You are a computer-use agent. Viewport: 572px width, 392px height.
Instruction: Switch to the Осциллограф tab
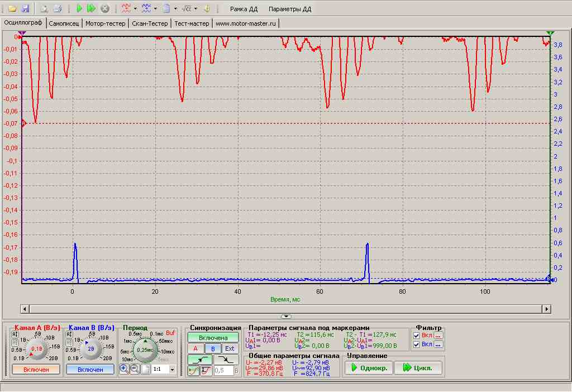[23, 22]
